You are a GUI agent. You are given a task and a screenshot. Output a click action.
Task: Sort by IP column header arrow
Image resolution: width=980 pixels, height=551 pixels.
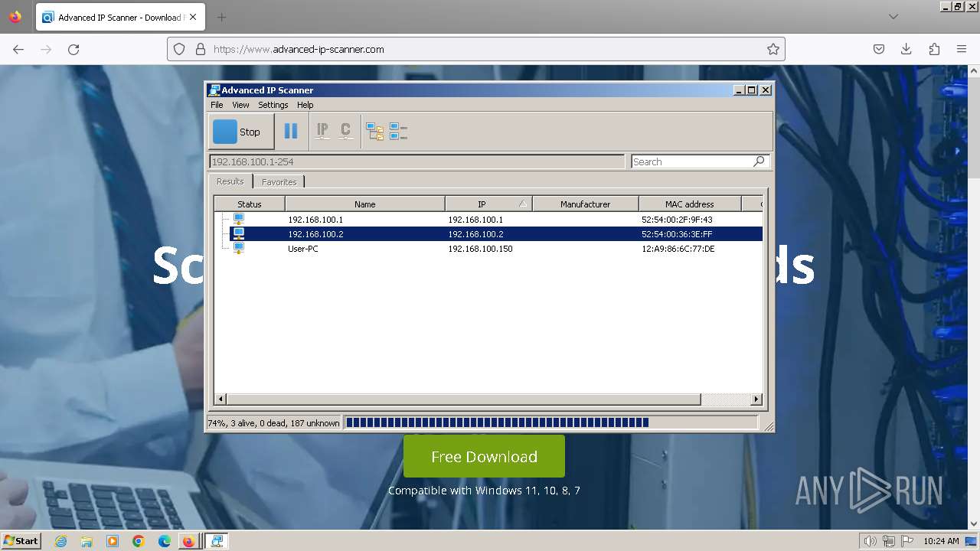523,204
